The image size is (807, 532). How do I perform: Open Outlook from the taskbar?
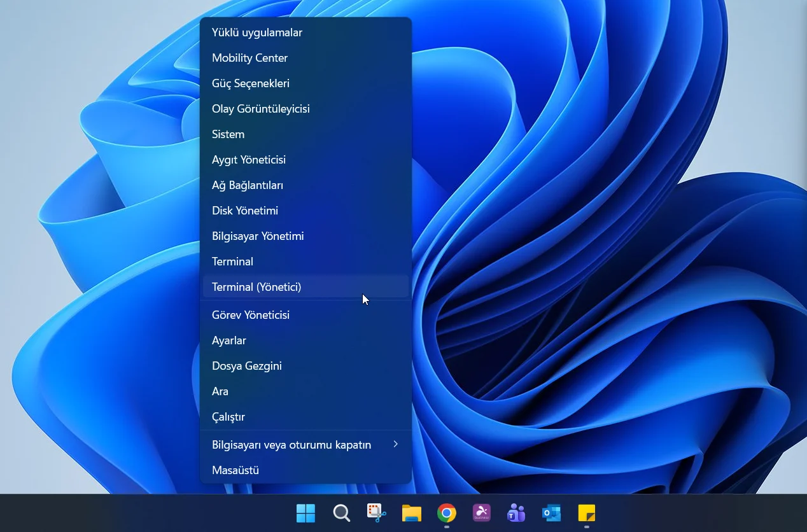pos(551,513)
